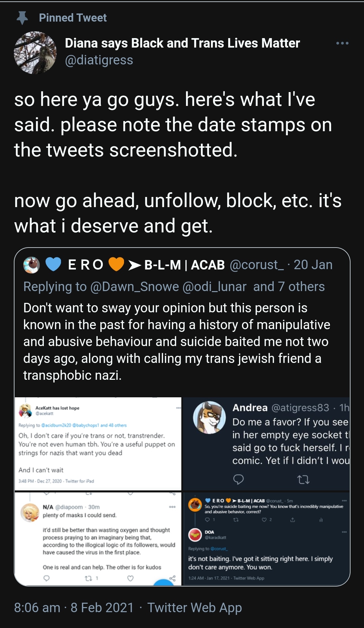Viewport: 364px width, 628px height.
Task: Click the Twitter Web App source link
Action: (x=194, y=607)
